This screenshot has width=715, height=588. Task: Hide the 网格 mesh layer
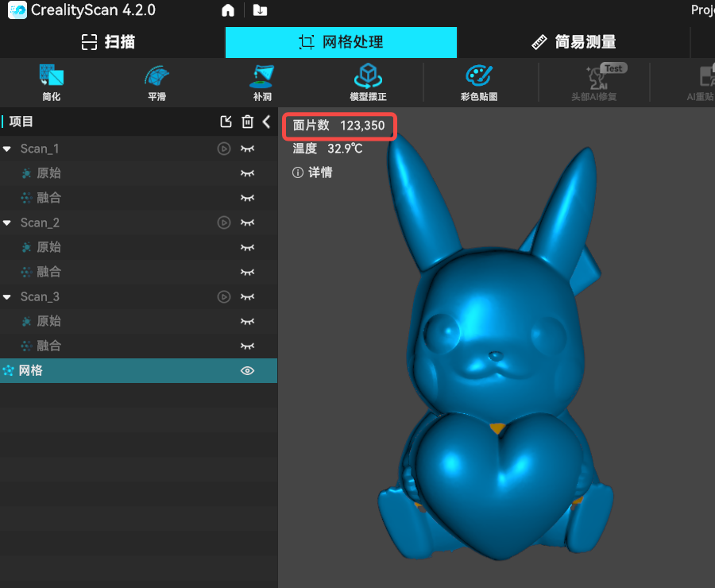click(x=248, y=370)
